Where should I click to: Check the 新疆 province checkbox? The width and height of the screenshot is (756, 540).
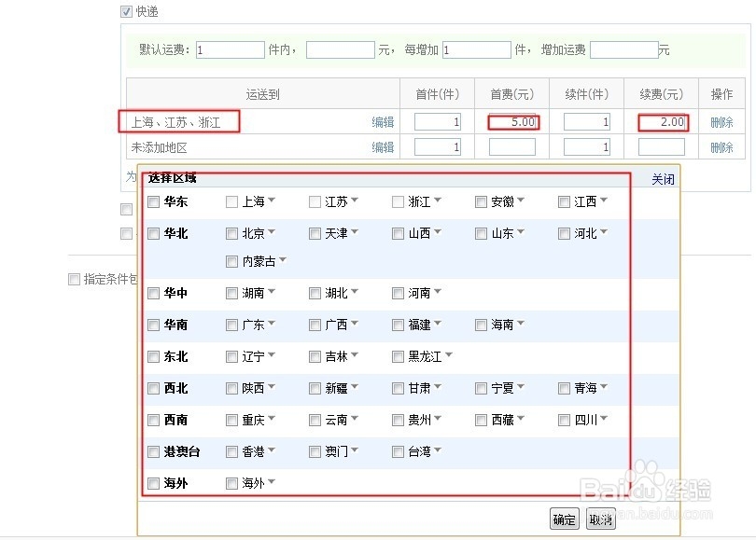pyautogui.click(x=315, y=388)
